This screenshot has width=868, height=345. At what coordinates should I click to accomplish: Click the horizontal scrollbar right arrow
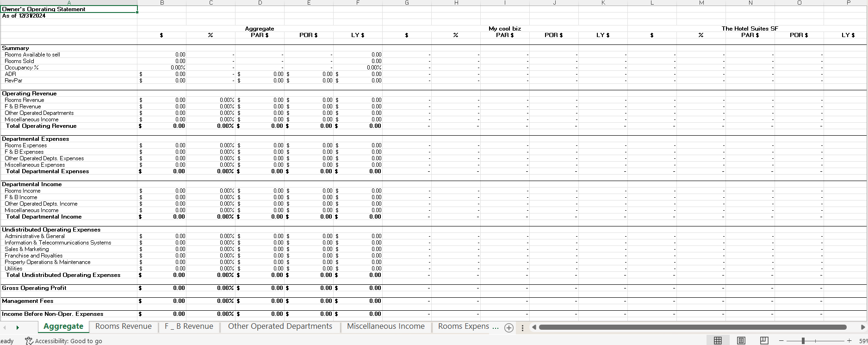[x=863, y=327]
